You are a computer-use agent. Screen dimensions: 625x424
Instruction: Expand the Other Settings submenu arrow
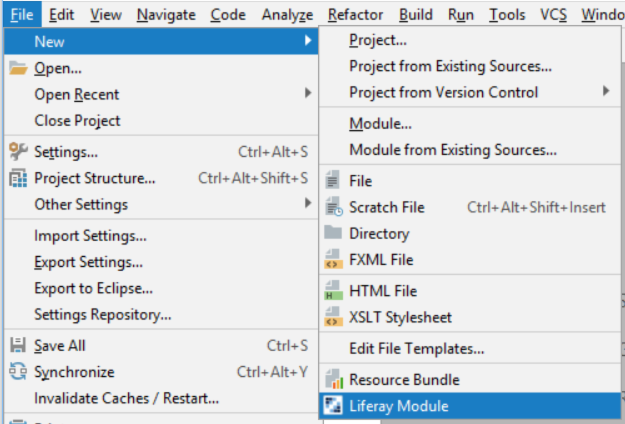pos(308,203)
